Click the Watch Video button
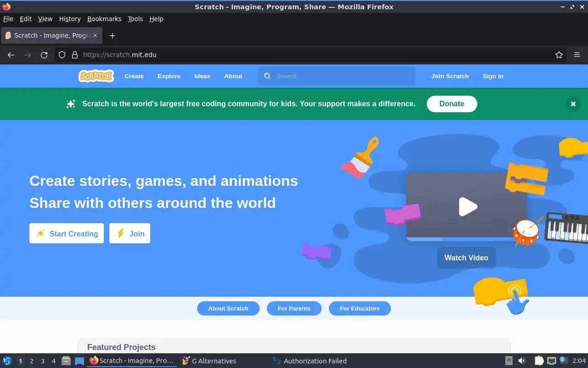 point(466,258)
